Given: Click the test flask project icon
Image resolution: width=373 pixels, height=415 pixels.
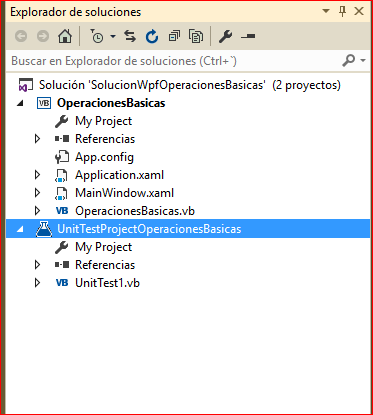Looking at the screenshot, I should pos(44,229).
